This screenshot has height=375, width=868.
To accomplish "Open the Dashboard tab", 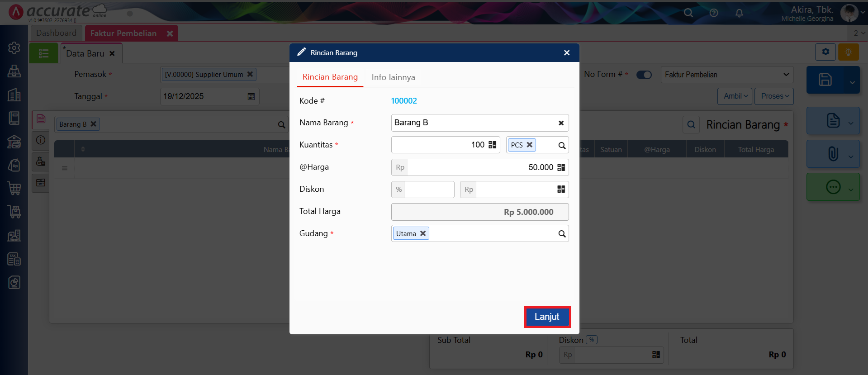I will [56, 33].
